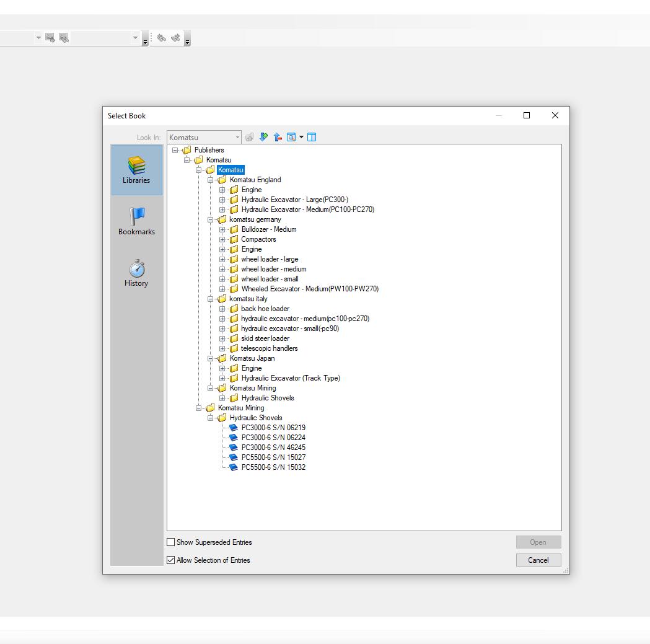Switch to the Bookmarks pane
The width and height of the screenshot is (650, 644).
pyautogui.click(x=136, y=221)
